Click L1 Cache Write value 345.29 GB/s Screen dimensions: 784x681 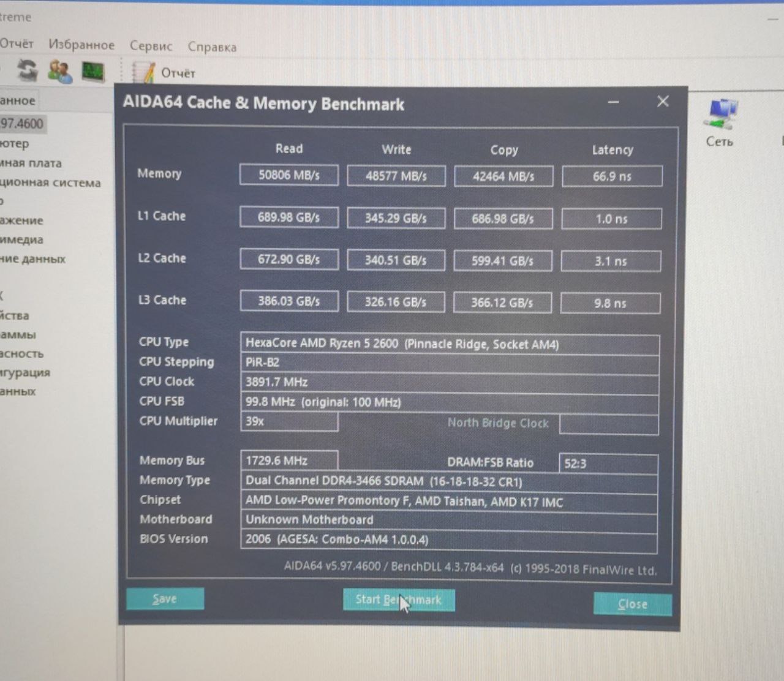[396, 218]
